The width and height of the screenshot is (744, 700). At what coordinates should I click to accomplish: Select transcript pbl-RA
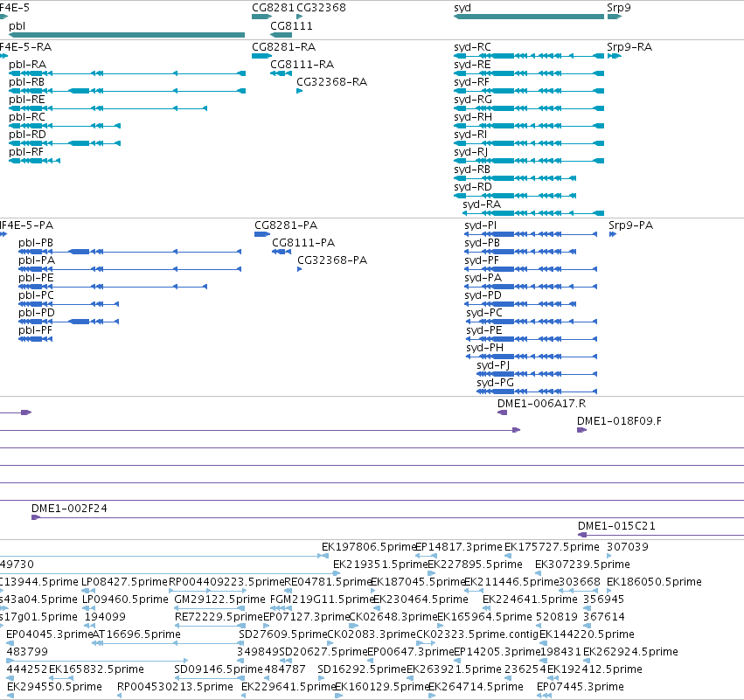click(127, 73)
